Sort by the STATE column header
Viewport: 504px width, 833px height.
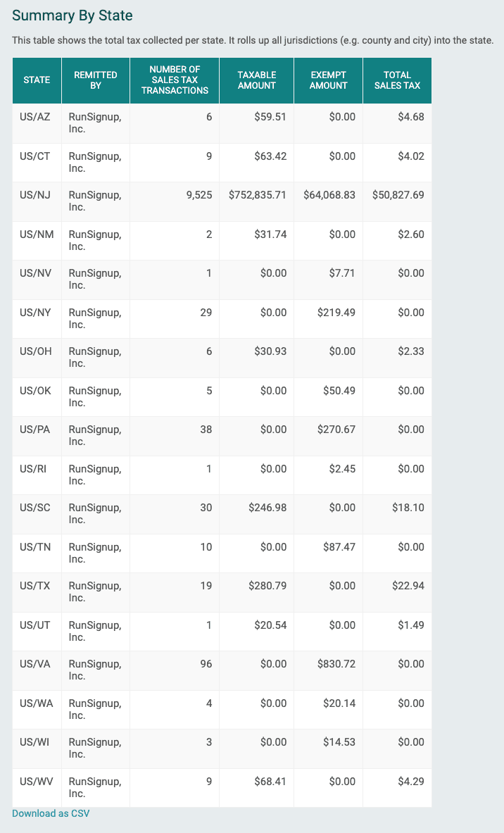[x=36, y=80]
